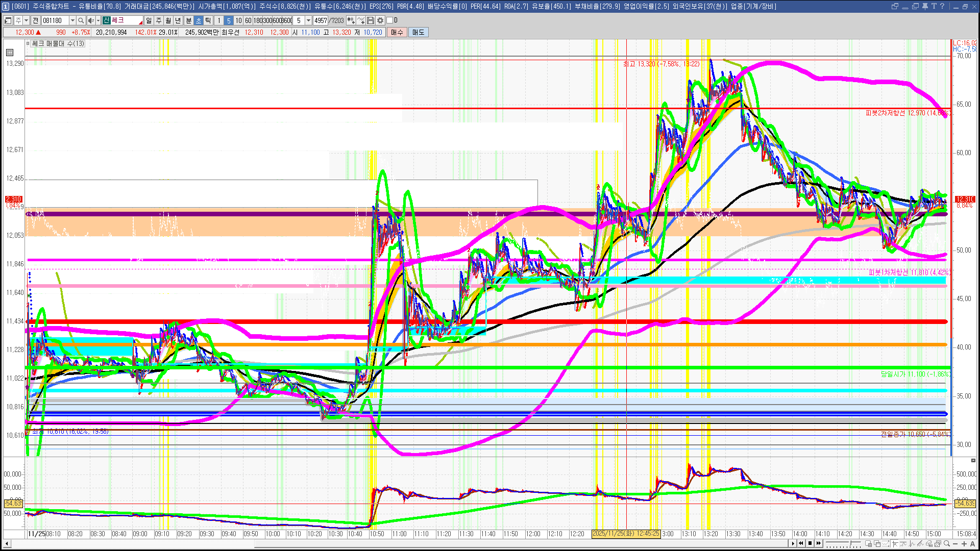Open chart settings gear icon
Viewport: 980px width, 551px height.
pos(380,20)
